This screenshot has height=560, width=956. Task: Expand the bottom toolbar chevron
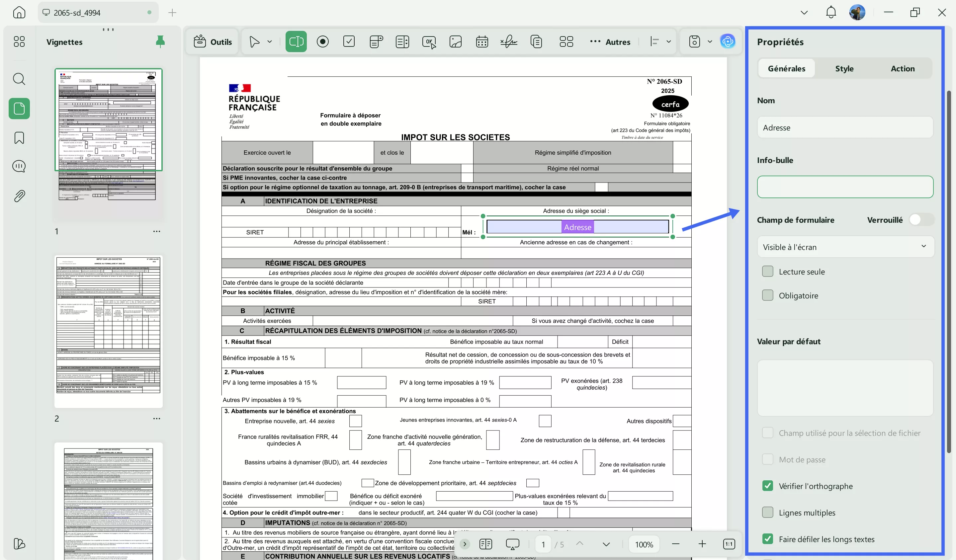(x=465, y=544)
